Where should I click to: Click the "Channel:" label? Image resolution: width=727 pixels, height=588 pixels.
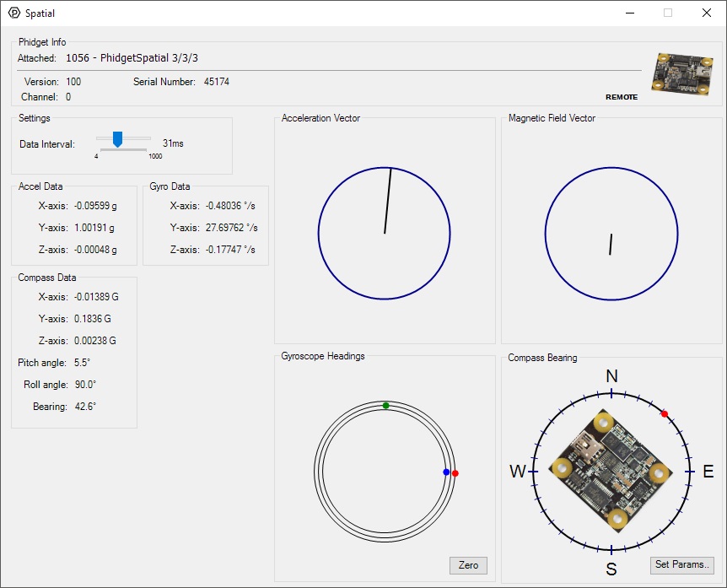coord(40,97)
